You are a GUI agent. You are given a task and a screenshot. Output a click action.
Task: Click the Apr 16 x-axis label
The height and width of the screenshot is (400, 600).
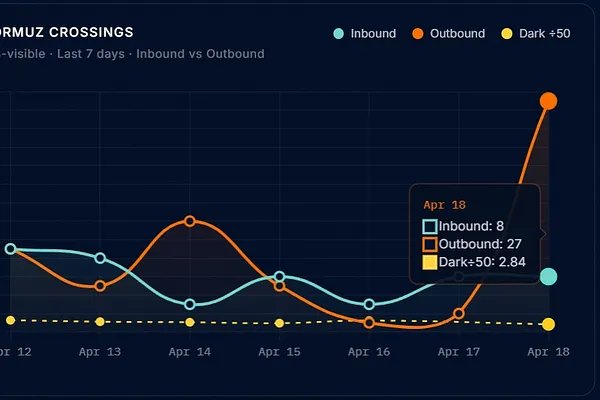(x=369, y=352)
